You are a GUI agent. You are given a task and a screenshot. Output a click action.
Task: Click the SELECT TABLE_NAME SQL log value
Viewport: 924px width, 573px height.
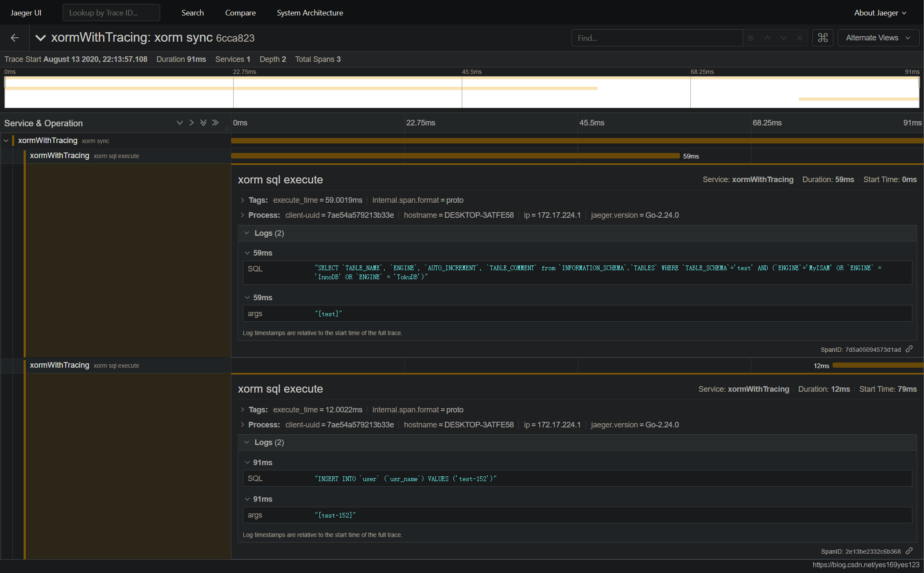598,272
